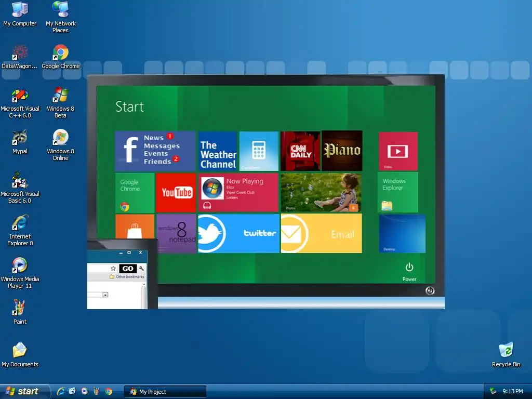Launch Paint from Quick Launch
532x399 pixels.
[x=96, y=391]
